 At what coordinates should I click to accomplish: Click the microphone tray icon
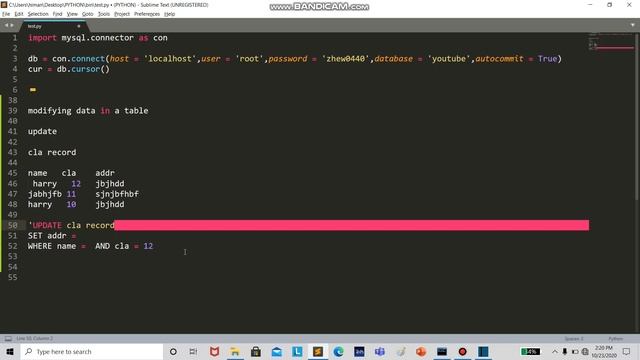[565, 351]
